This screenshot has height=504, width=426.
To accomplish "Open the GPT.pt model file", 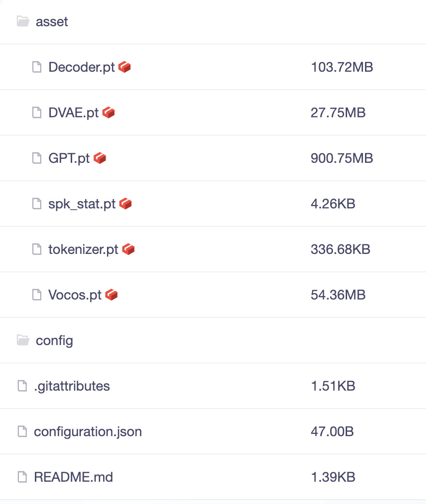I will [x=69, y=158].
